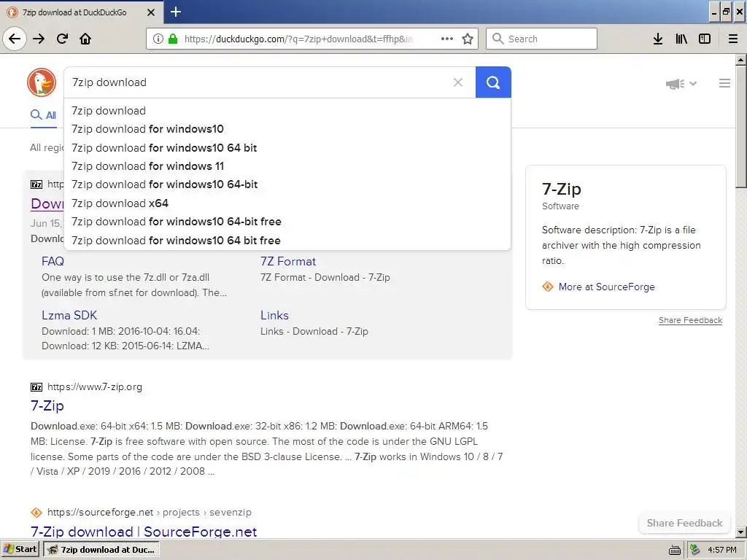Click the vertical scrollbar thumb
747x560 pixels.
tap(741, 127)
